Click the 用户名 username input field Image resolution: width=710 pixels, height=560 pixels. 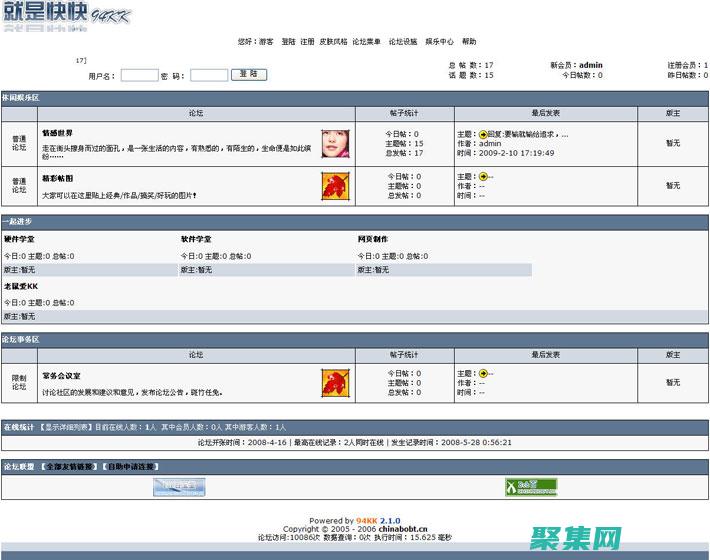(x=139, y=75)
